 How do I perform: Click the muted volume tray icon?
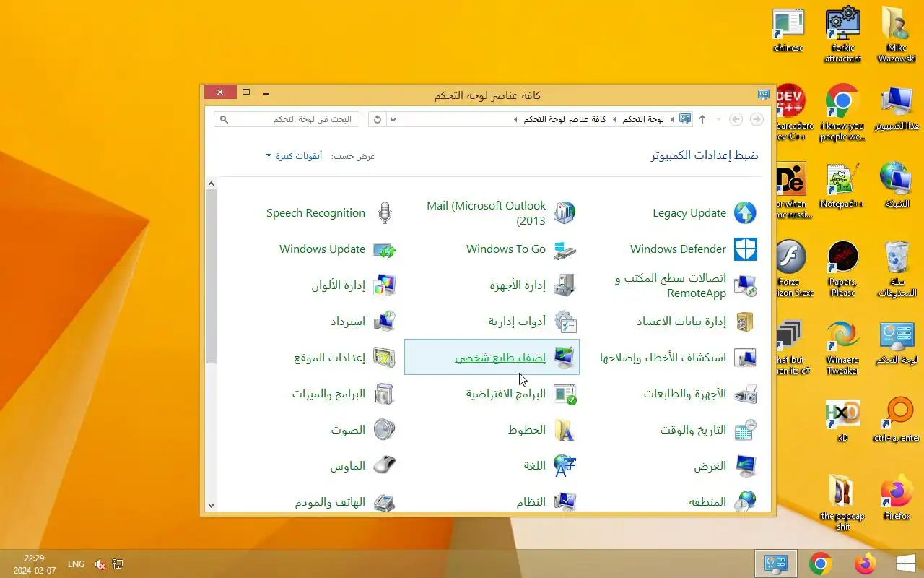point(100,564)
